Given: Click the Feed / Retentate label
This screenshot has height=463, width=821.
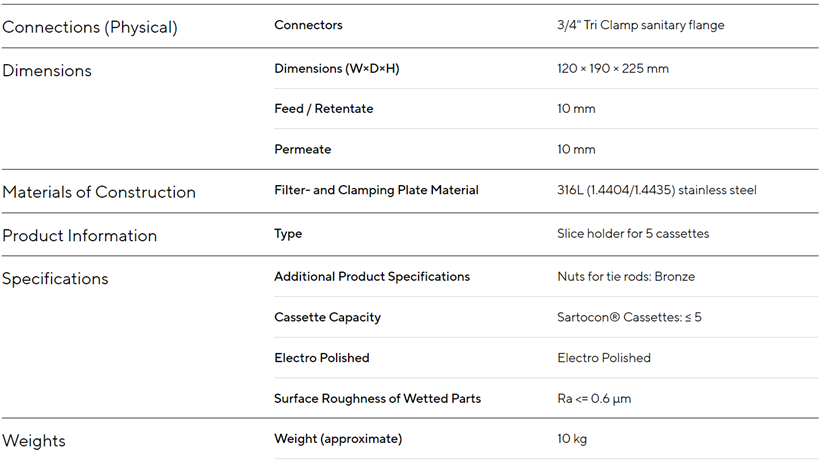Looking at the screenshot, I should pyautogui.click(x=324, y=109).
